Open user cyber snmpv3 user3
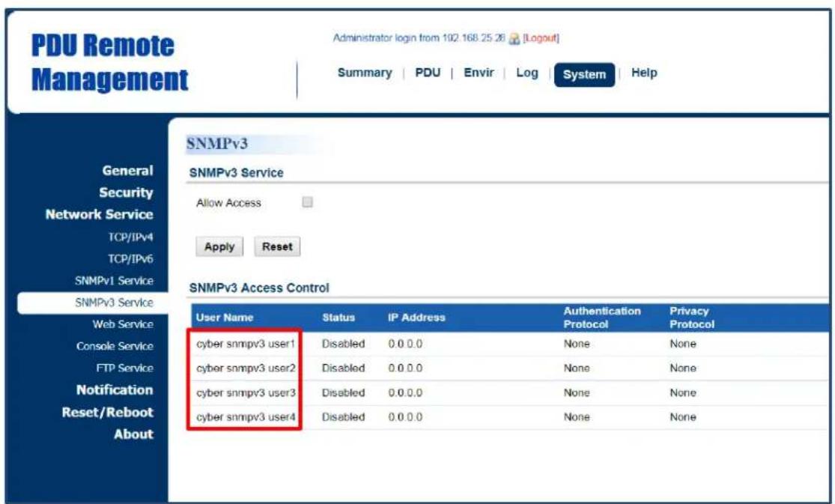 click(x=246, y=392)
